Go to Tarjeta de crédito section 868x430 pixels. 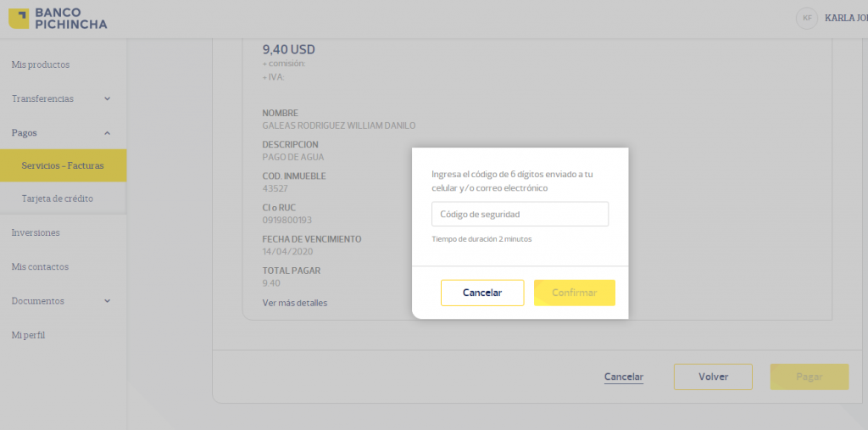click(58, 198)
